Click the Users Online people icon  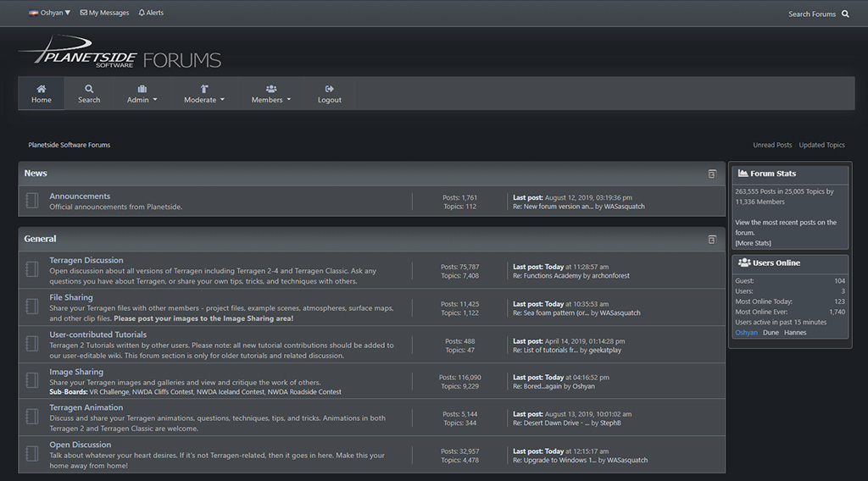744,263
